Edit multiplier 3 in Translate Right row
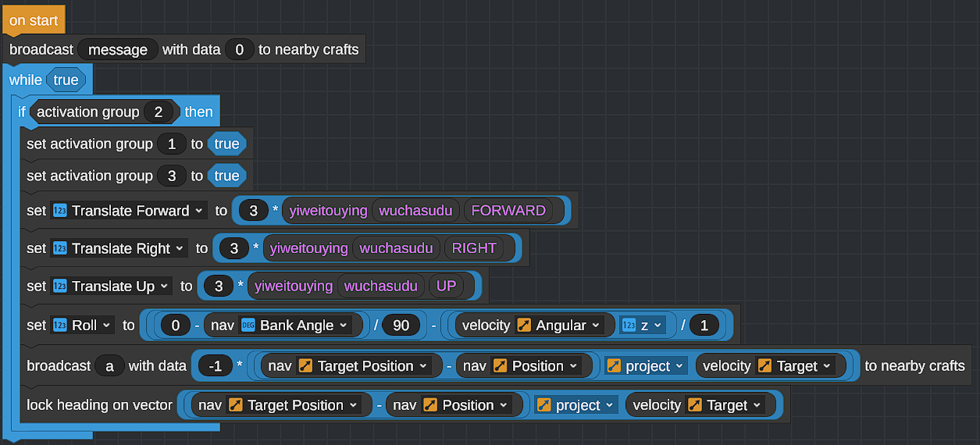The height and width of the screenshot is (445, 980). point(233,248)
